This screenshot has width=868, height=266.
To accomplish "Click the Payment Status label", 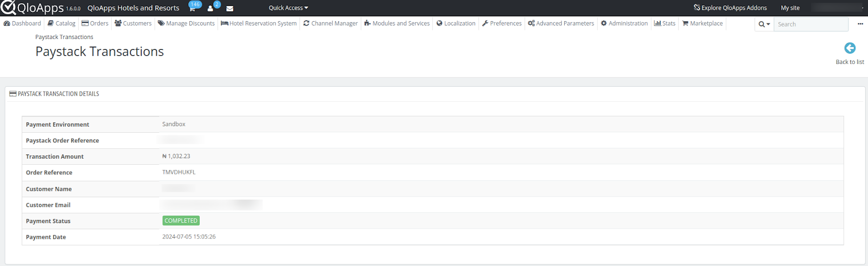I will pyautogui.click(x=48, y=221).
